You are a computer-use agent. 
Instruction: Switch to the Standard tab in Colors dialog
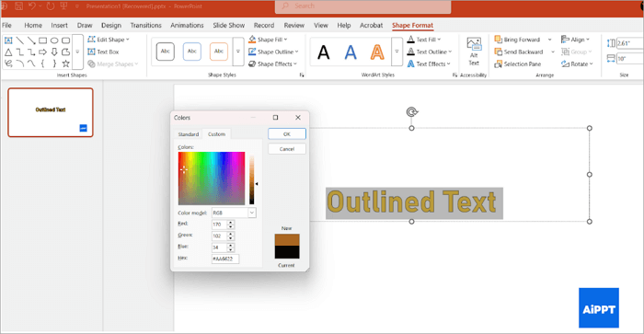pos(188,134)
